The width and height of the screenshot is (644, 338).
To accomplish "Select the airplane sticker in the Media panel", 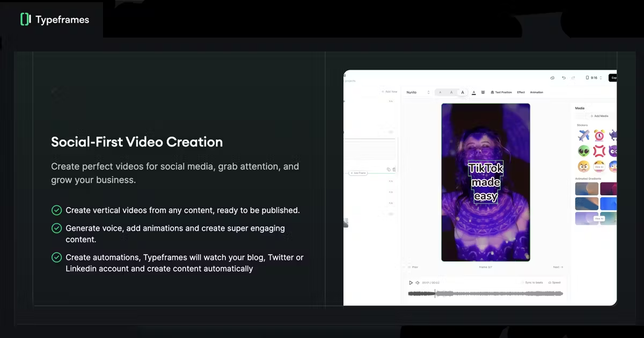I will pyautogui.click(x=584, y=136).
